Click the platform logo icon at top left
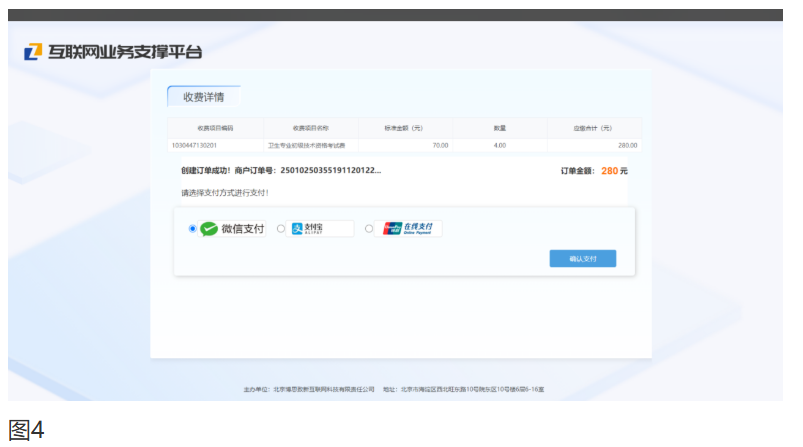 (33, 51)
